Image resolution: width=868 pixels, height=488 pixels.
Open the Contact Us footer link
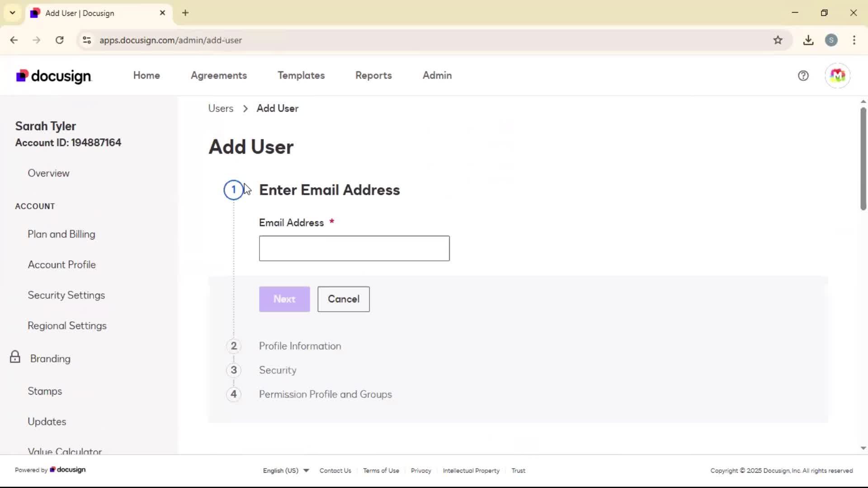[335, 470]
